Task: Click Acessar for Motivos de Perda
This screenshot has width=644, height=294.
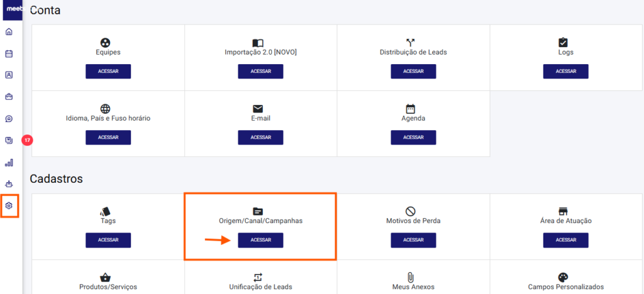Action: [x=413, y=240]
